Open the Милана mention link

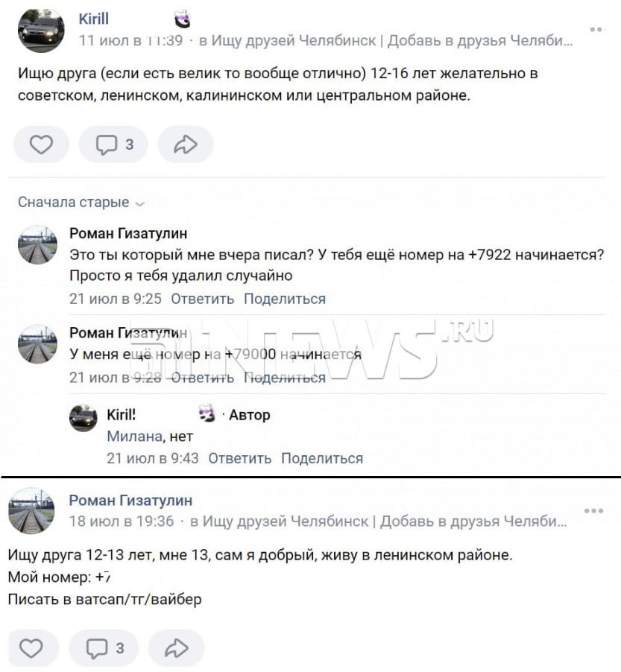pos(134,437)
